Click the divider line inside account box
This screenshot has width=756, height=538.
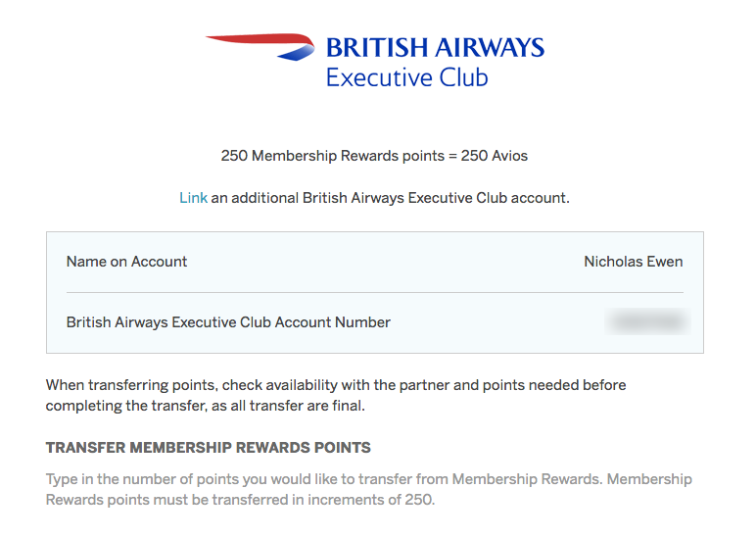tap(374, 292)
